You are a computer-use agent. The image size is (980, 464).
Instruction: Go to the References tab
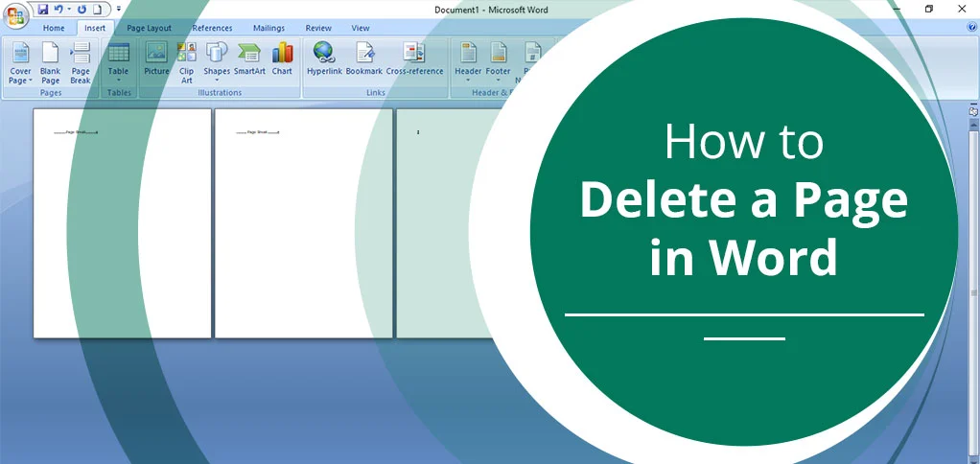pos(212,28)
